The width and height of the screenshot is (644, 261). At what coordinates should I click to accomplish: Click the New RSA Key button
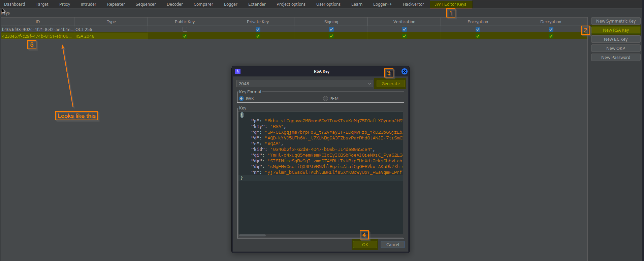tap(616, 30)
